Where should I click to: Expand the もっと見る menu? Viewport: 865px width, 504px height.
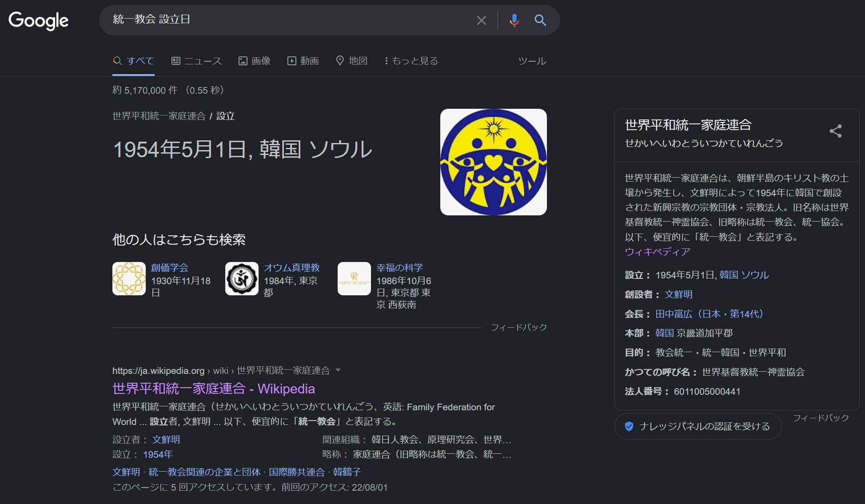(x=411, y=61)
